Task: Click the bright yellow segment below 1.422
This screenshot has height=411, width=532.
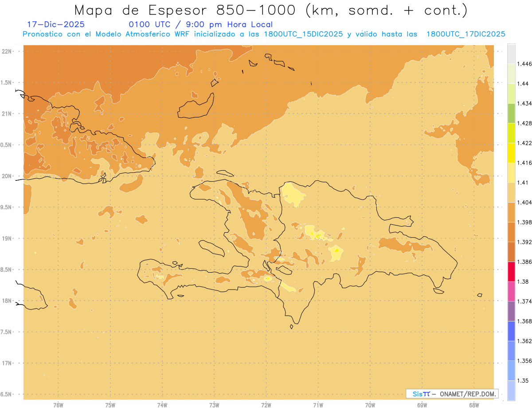Action: point(511,153)
